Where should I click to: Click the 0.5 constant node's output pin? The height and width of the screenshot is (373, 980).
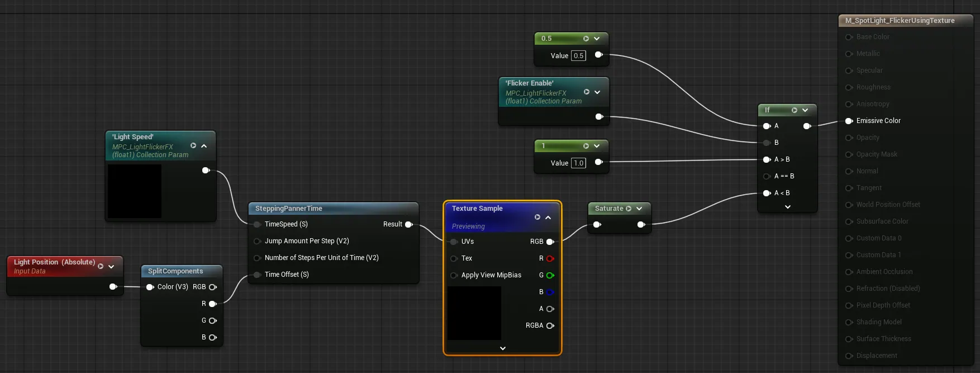tap(598, 55)
